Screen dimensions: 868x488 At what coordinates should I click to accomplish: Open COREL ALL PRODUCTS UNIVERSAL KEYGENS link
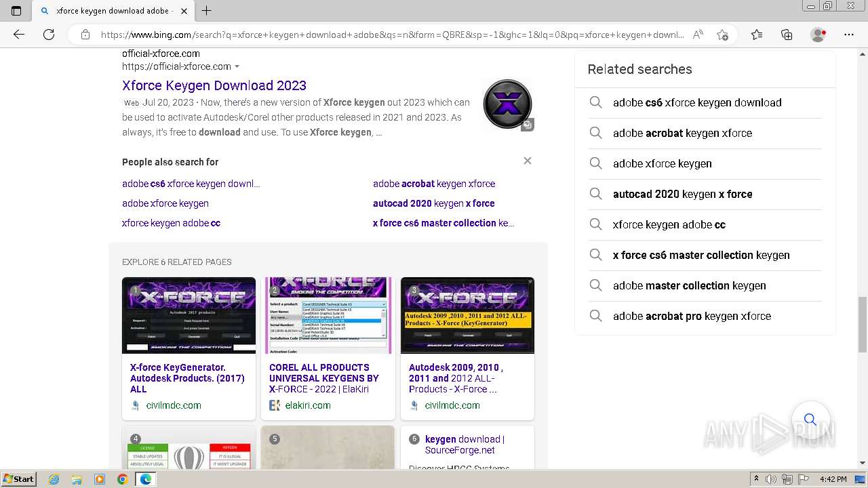pos(324,378)
